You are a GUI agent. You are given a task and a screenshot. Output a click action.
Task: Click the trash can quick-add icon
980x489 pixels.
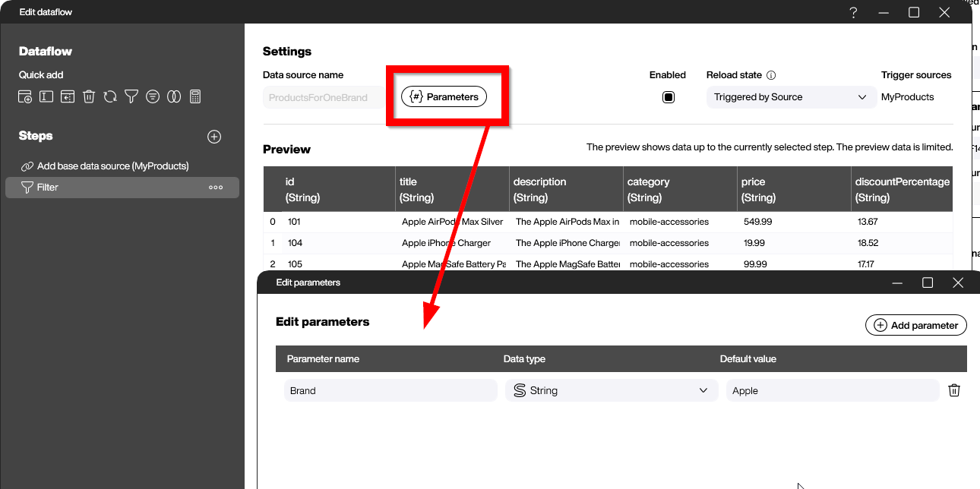89,96
